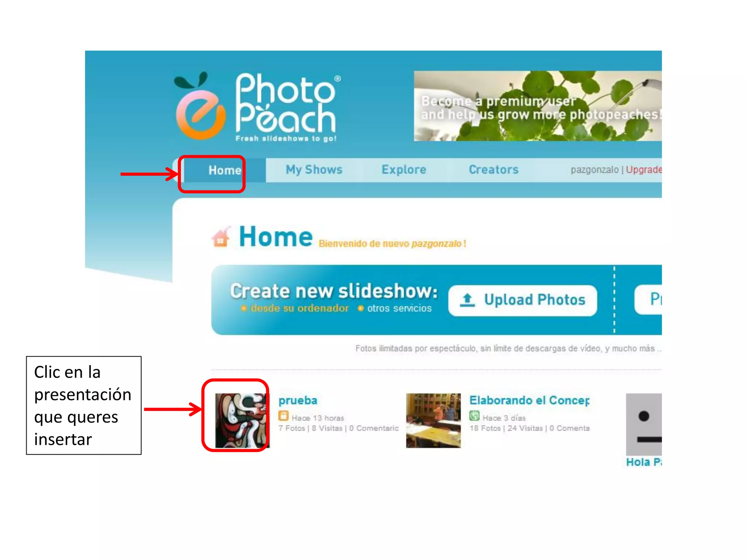This screenshot has width=747, height=560.
Task: Select the 'desde su ordenador' option bullet
Action: click(x=244, y=308)
